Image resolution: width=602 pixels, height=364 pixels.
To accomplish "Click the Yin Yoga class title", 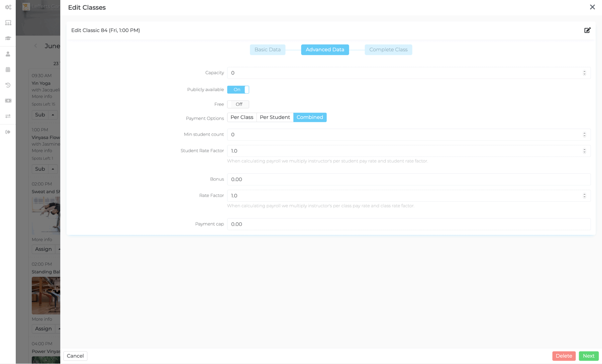I will pyautogui.click(x=41, y=83).
